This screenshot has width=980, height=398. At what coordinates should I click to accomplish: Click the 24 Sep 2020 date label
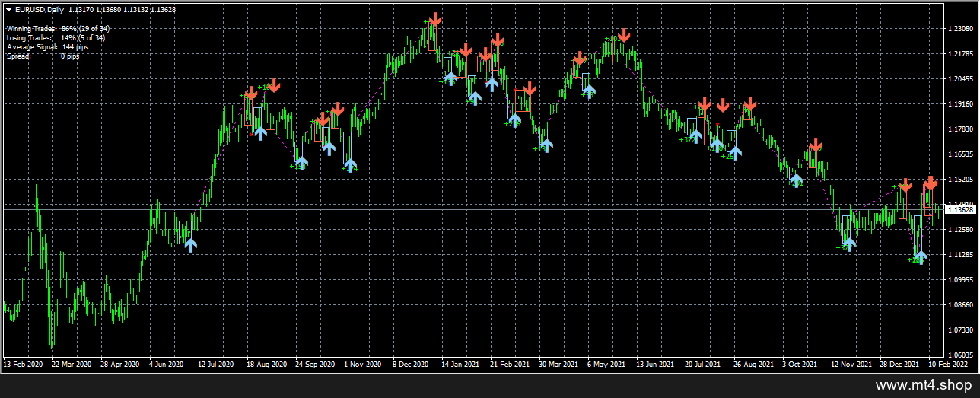pos(316,365)
